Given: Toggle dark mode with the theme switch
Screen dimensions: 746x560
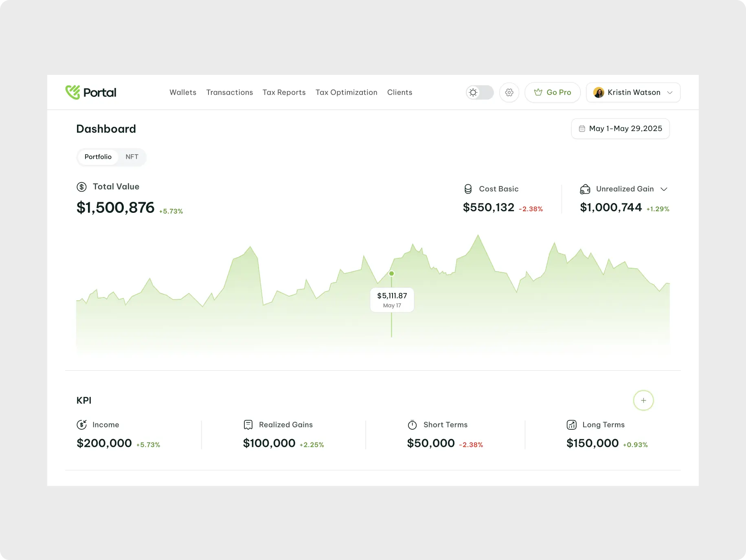Looking at the screenshot, I should click(x=480, y=92).
